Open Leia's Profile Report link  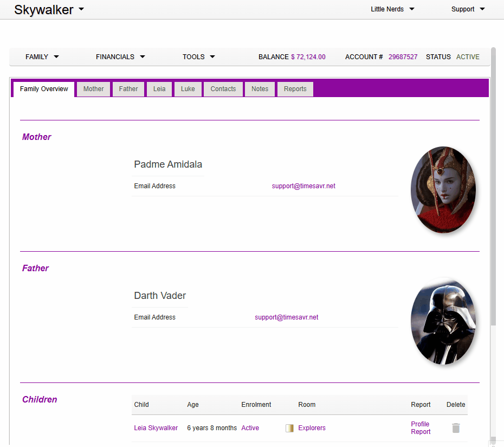421,428
